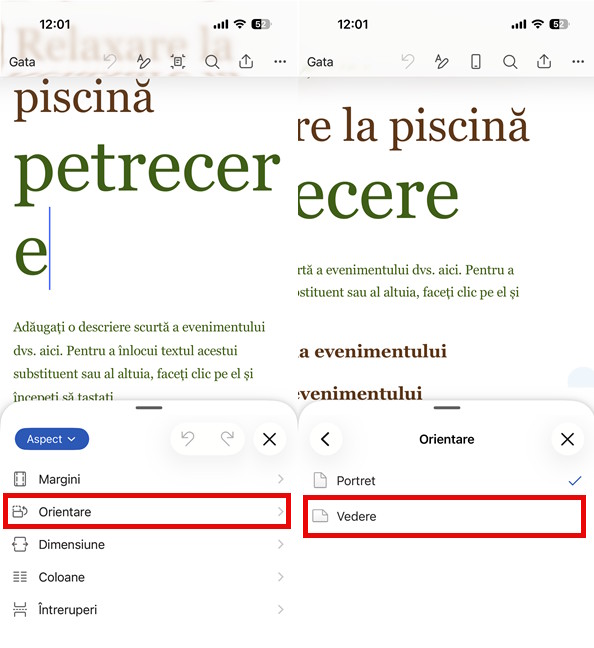Tap the Întreruperi breaks icon

[20, 610]
